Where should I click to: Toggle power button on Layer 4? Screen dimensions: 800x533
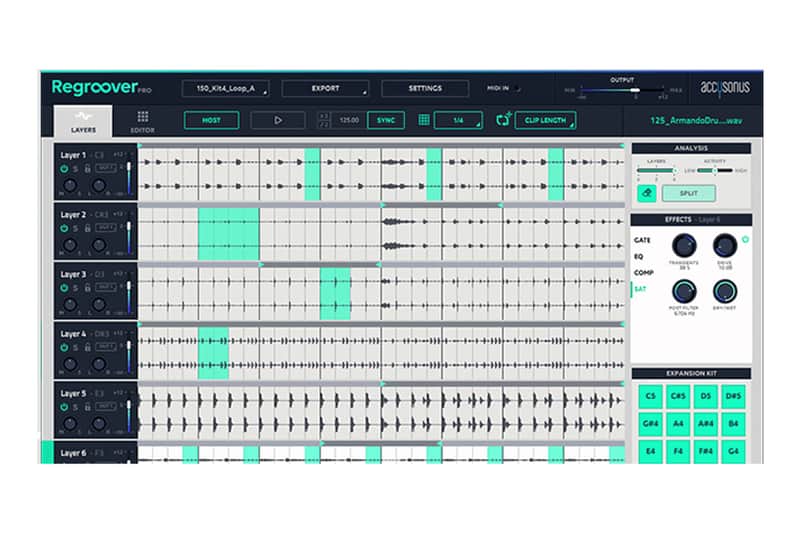click(64, 348)
